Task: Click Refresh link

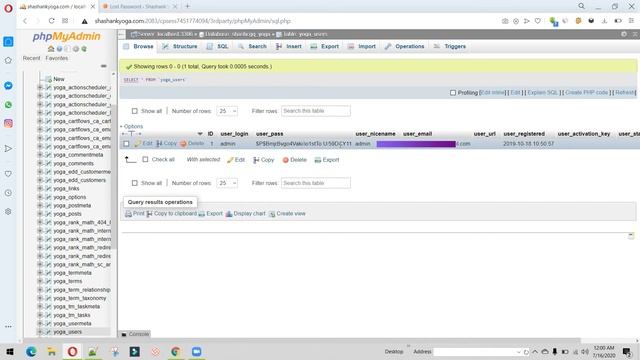Action: click(x=624, y=93)
